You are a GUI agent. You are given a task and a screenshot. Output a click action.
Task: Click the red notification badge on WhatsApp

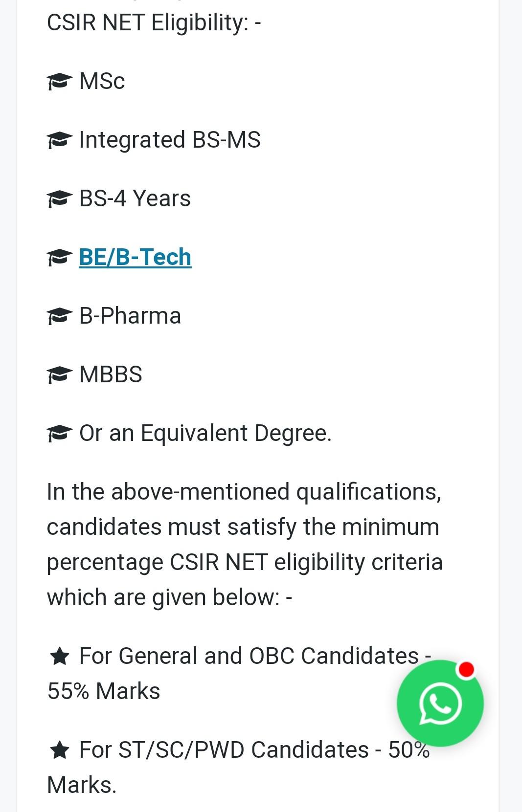[x=467, y=669]
